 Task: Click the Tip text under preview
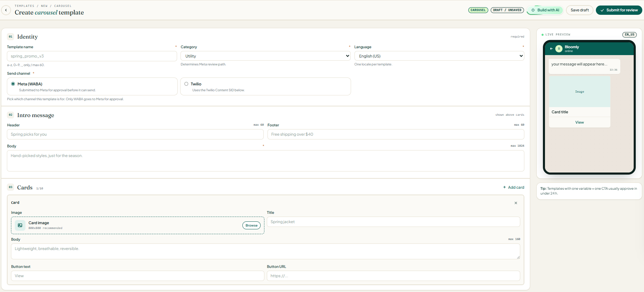click(x=589, y=191)
